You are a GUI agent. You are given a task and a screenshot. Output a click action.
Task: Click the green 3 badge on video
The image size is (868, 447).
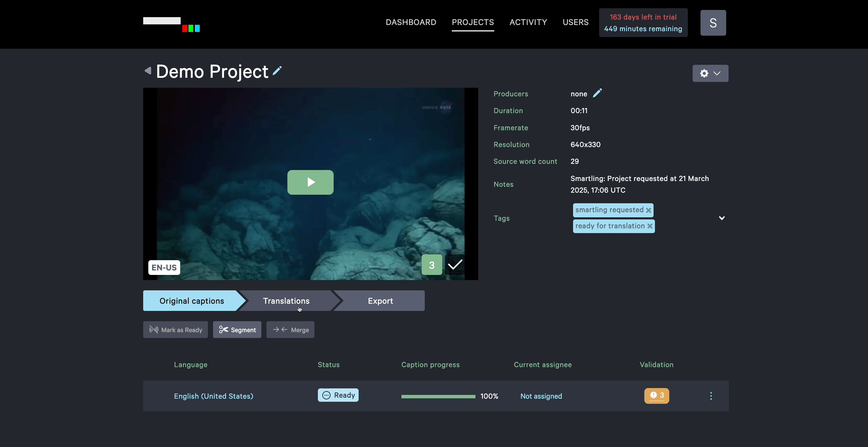tap(432, 265)
